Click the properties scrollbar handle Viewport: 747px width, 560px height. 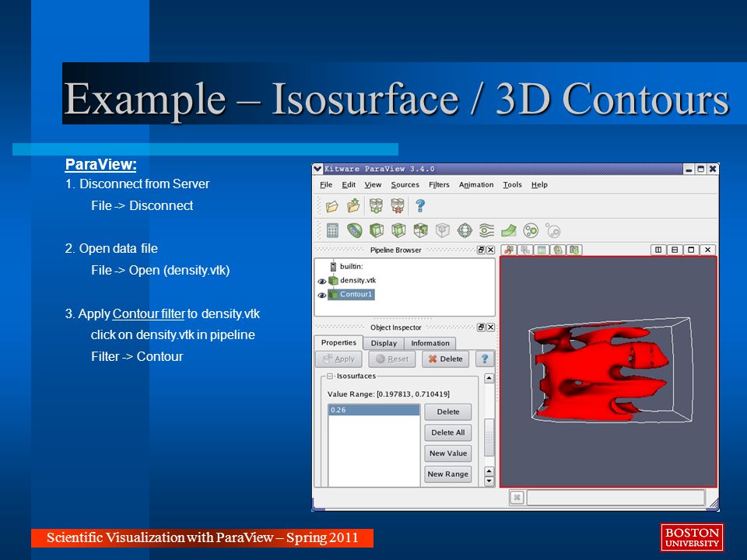pos(489,437)
